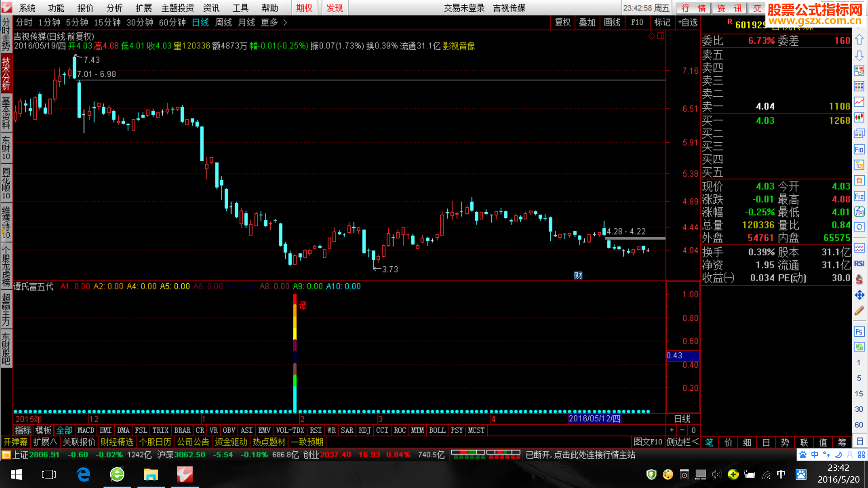Switch to the 技术分析 side tab
Image resolution: width=868 pixels, height=488 pixels.
pos(6,74)
